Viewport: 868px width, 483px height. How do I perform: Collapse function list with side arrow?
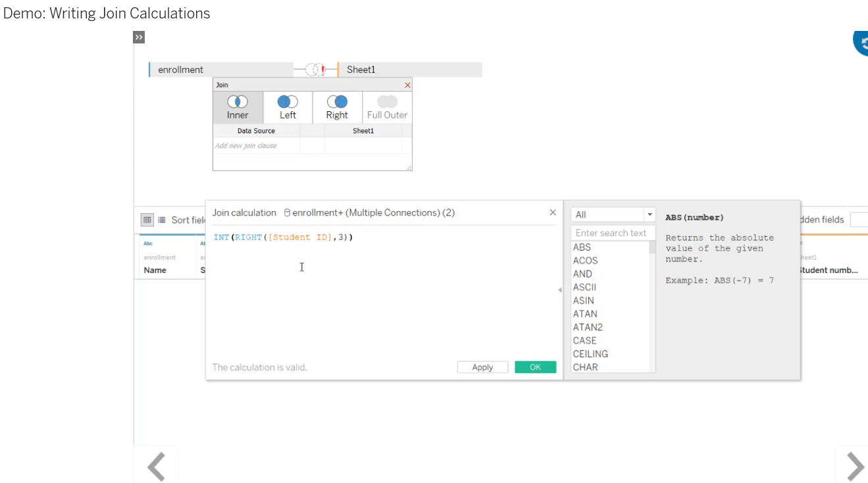tap(560, 290)
